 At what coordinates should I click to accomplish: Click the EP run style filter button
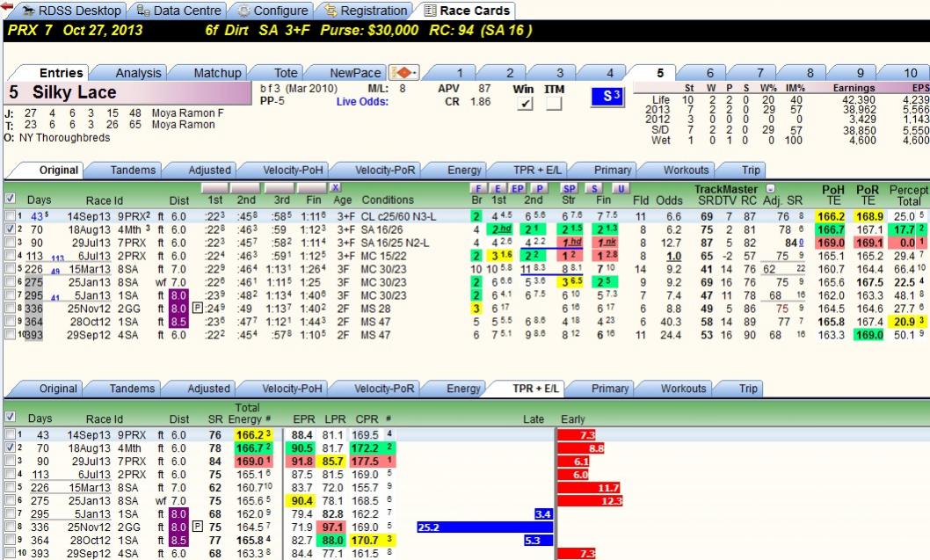point(518,189)
